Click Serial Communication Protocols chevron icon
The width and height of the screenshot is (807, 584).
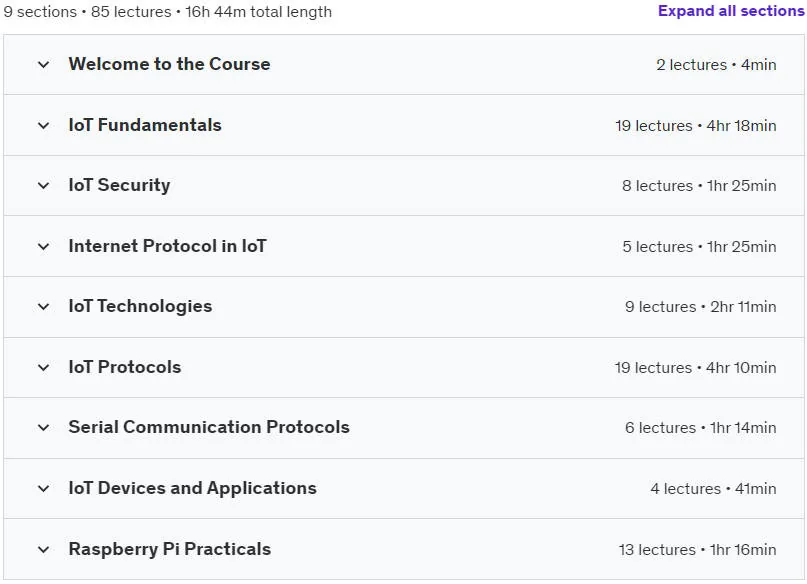pos(44,428)
